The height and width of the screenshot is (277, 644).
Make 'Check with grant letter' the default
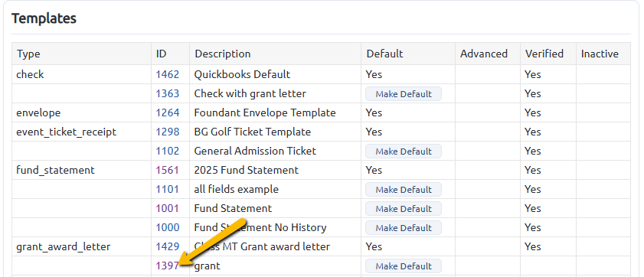(x=404, y=93)
